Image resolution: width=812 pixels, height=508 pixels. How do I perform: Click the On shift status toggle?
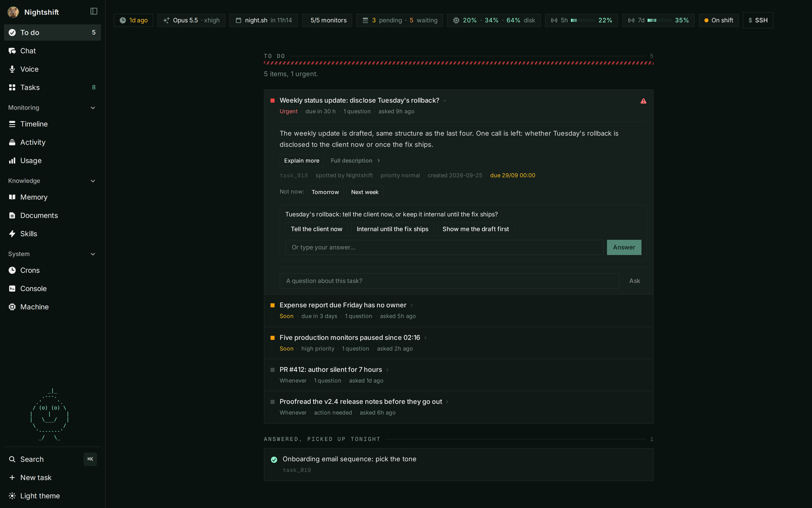pyautogui.click(x=718, y=21)
